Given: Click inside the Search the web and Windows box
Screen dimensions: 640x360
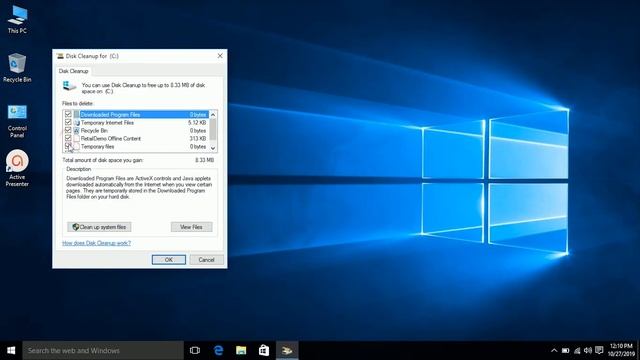Looking at the screenshot, I should 103,351.
